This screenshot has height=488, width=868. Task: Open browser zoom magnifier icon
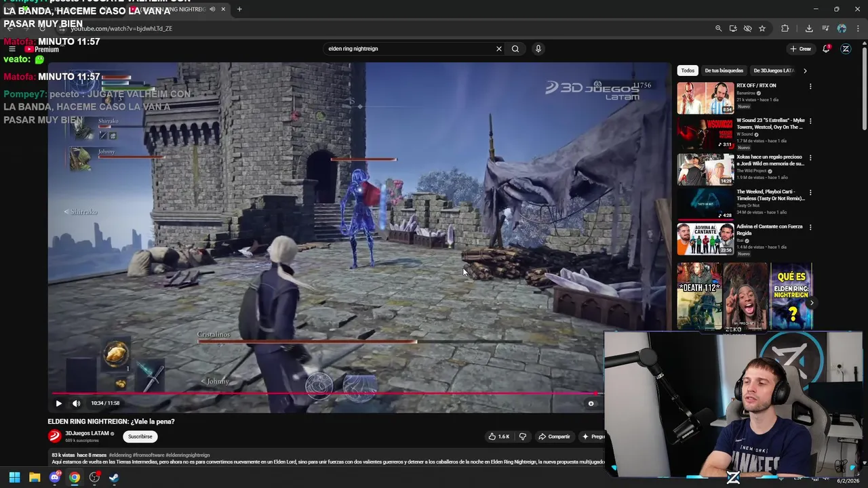[718, 28]
